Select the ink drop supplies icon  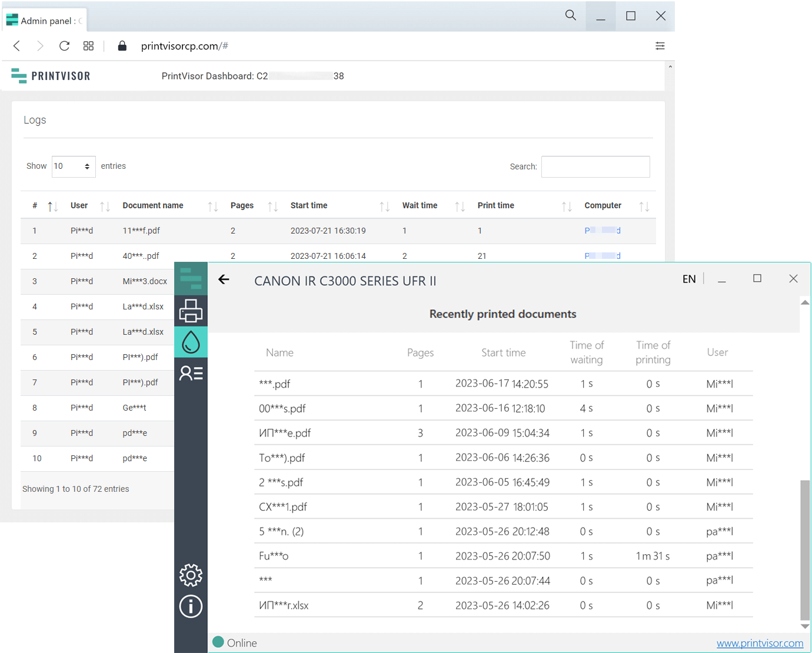[x=191, y=342]
